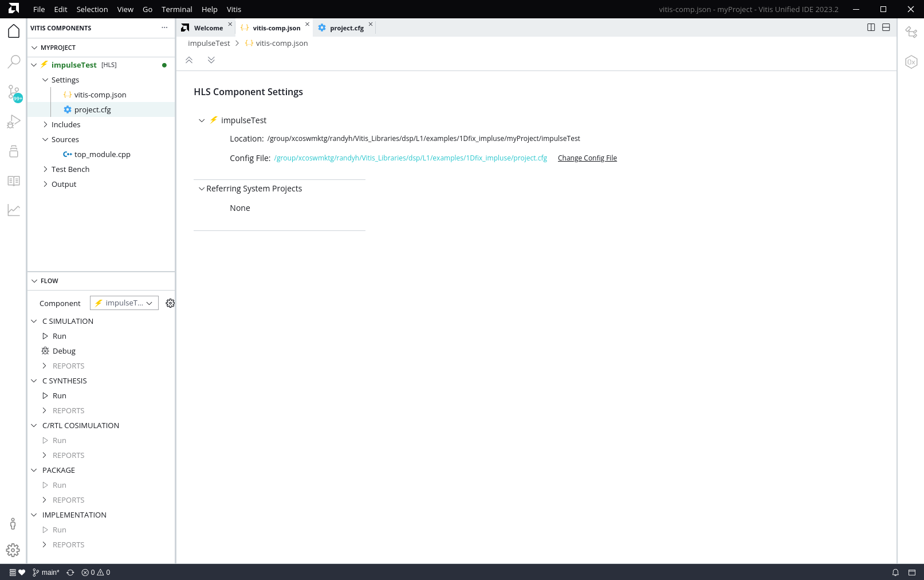Open the component flow settings gear

click(x=170, y=303)
